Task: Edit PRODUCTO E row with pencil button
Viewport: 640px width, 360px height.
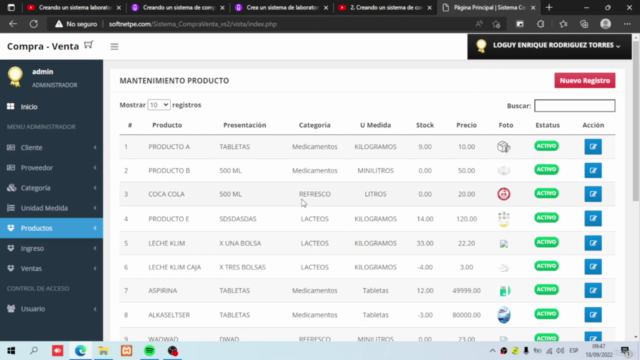Action: 593,218
